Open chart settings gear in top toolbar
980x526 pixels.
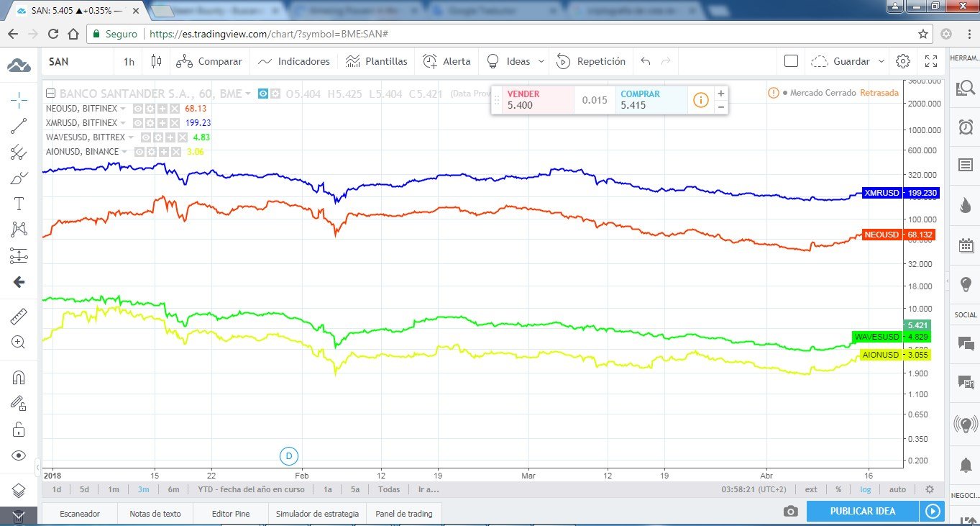point(903,61)
